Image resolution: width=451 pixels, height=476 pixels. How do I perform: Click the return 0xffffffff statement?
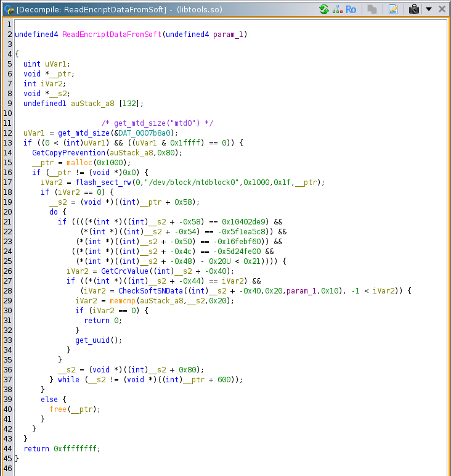coord(62,449)
